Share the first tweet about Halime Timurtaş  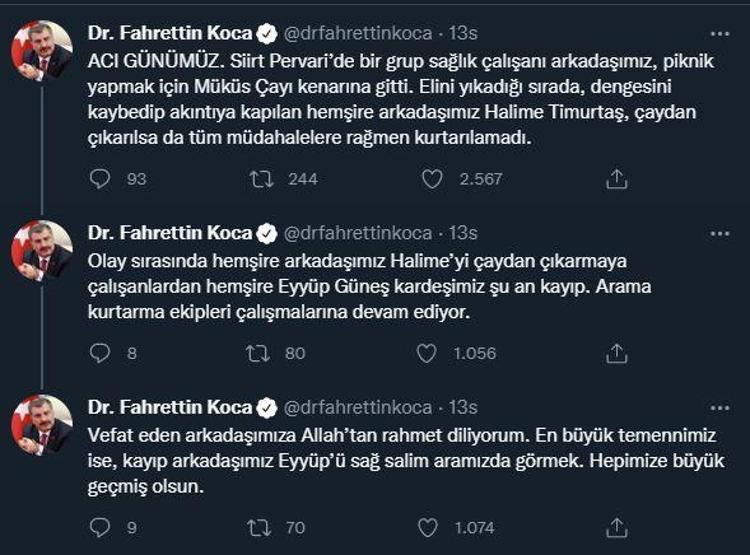pos(617,179)
